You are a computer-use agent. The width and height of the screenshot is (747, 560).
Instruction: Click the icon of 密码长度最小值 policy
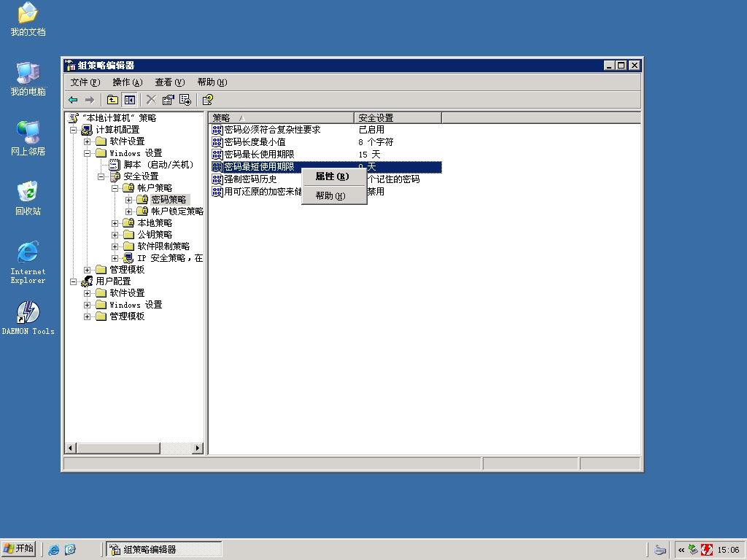(x=217, y=142)
